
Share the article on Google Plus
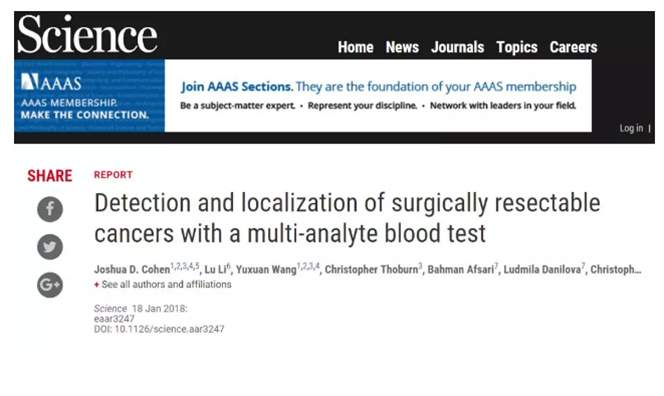click(50, 285)
